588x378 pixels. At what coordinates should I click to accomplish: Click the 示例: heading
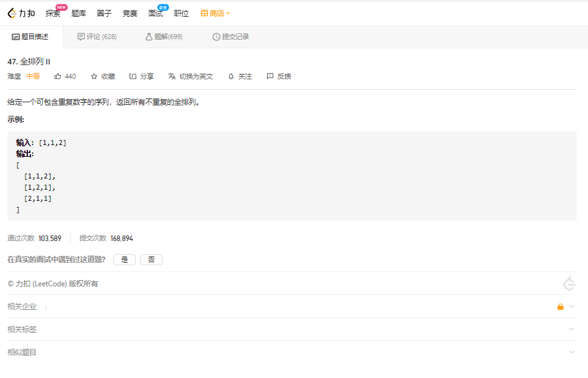coord(15,120)
